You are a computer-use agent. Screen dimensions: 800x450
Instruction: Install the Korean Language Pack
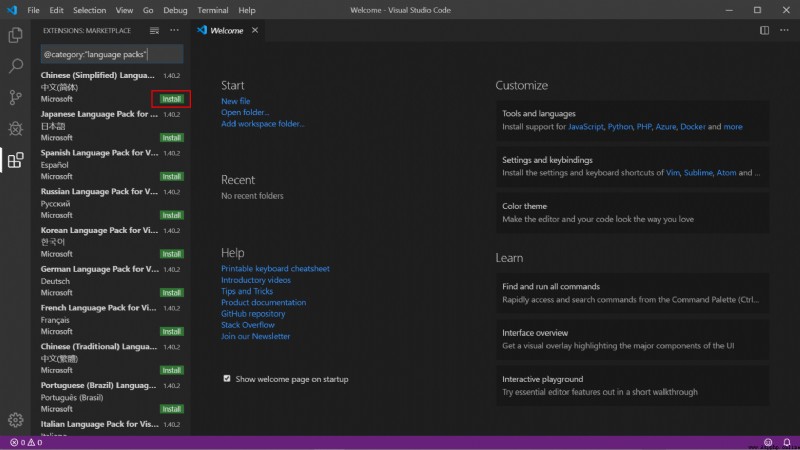click(171, 254)
